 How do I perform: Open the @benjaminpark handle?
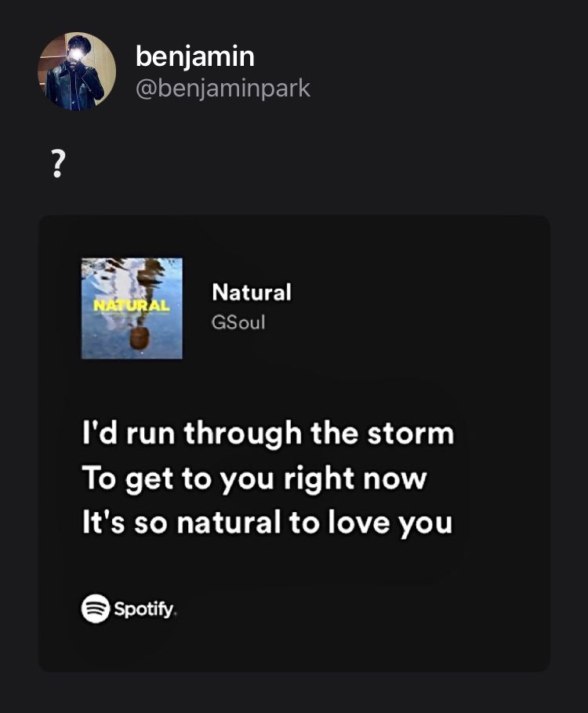point(223,89)
